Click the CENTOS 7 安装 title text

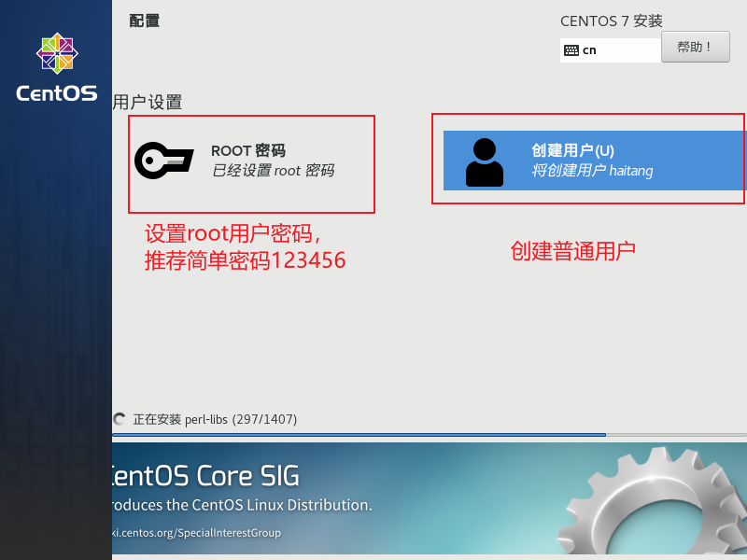coord(612,21)
